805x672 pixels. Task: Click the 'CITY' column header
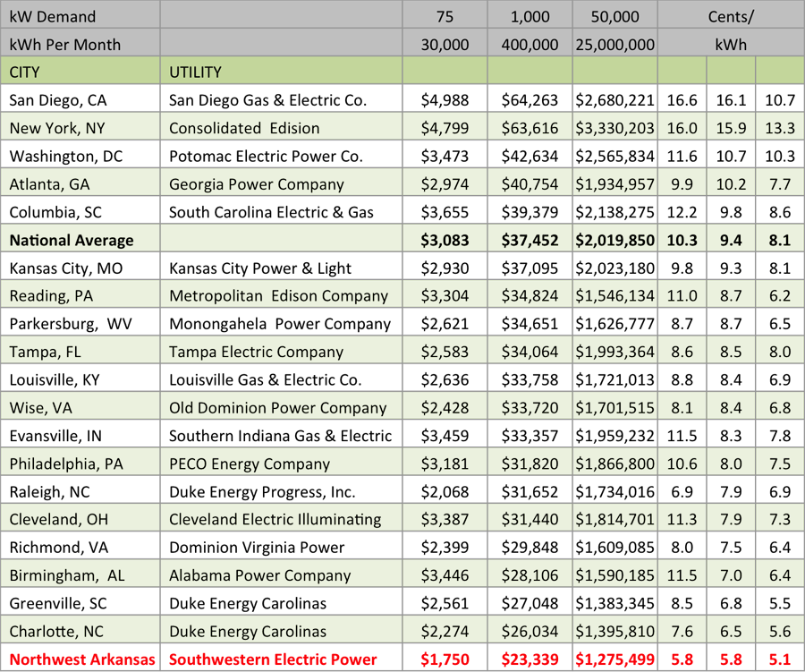[80, 71]
